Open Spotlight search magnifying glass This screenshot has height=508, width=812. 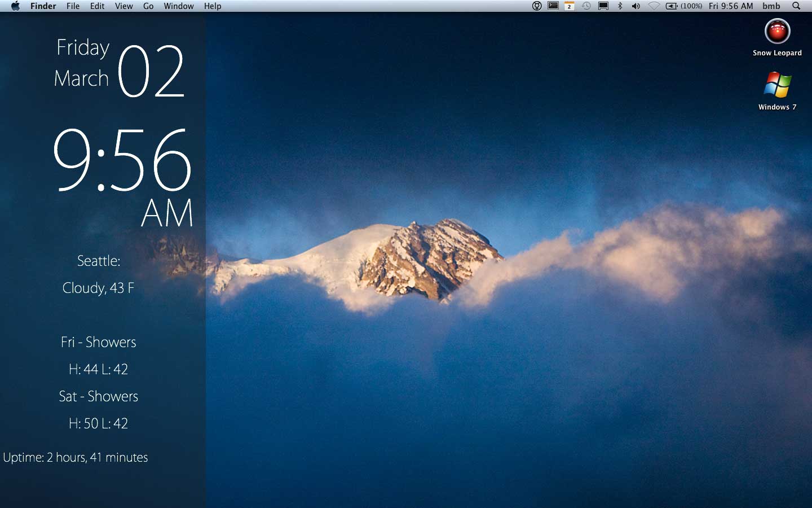click(796, 6)
